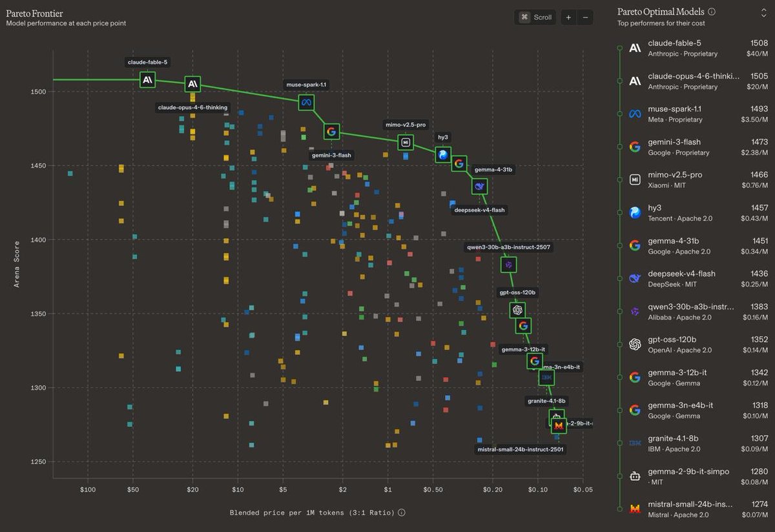This screenshot has height=532, width=775.
Task: Click the Xiaomi mimo-v2.5-pro marker on the chart
Action: pyautogui.click(x=406, y=142)
